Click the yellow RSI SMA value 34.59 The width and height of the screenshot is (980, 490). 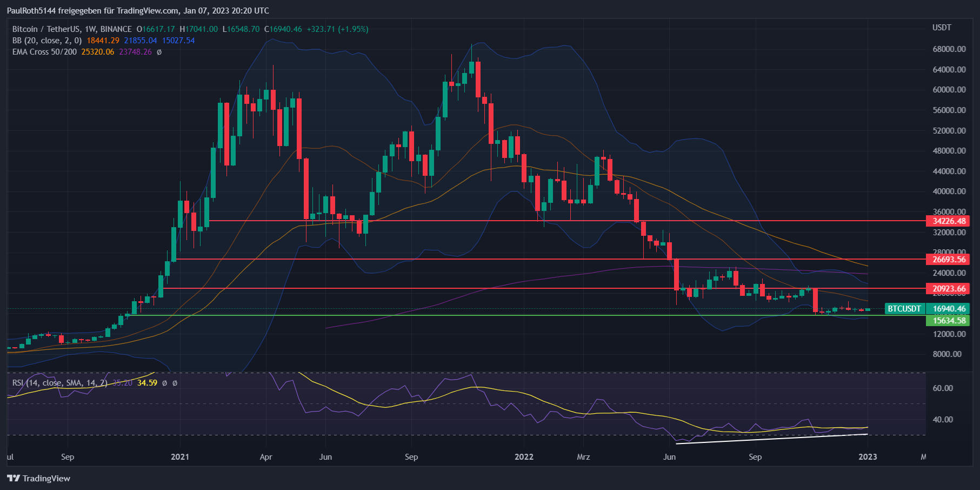point(147,383)
